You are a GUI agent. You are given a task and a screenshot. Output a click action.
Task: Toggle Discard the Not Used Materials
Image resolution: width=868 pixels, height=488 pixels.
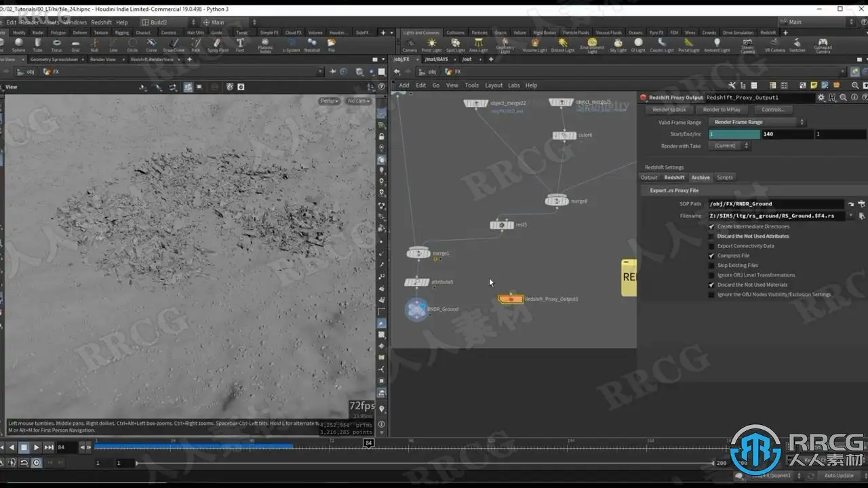pos(711,285)
